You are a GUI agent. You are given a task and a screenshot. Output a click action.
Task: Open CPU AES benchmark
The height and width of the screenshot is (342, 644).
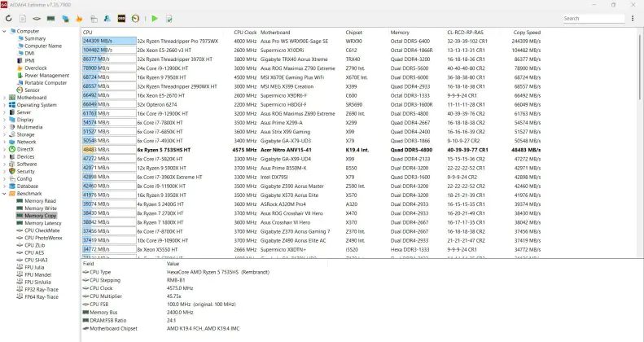pos(34,253)
